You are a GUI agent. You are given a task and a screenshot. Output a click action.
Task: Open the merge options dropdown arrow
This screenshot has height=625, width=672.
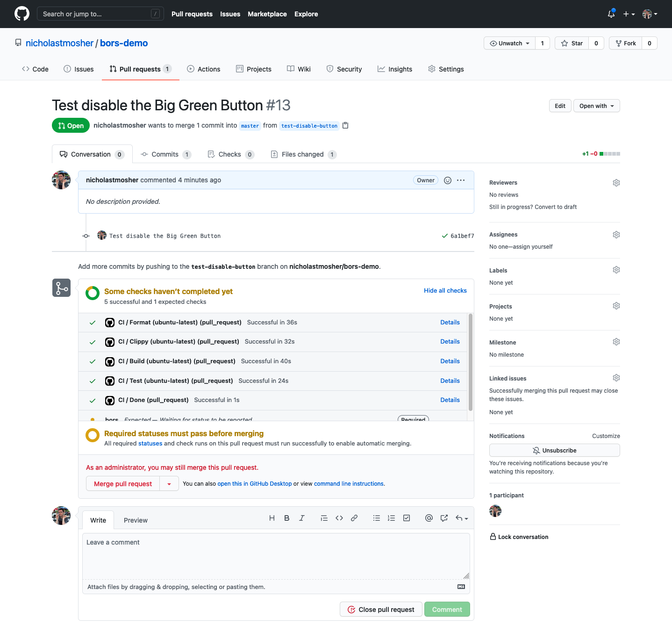tap(169, 483)
